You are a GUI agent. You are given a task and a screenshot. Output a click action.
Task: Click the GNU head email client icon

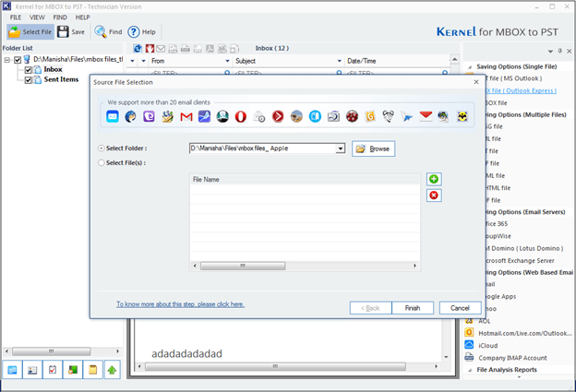pos(389,117)
